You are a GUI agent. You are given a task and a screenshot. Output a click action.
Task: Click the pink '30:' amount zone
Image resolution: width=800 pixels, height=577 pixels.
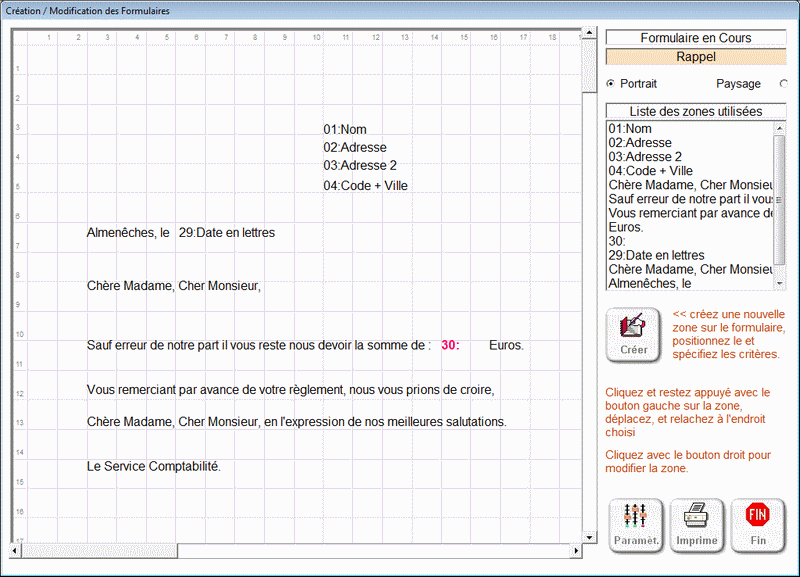pyautogui.click(x=451, y=345)
